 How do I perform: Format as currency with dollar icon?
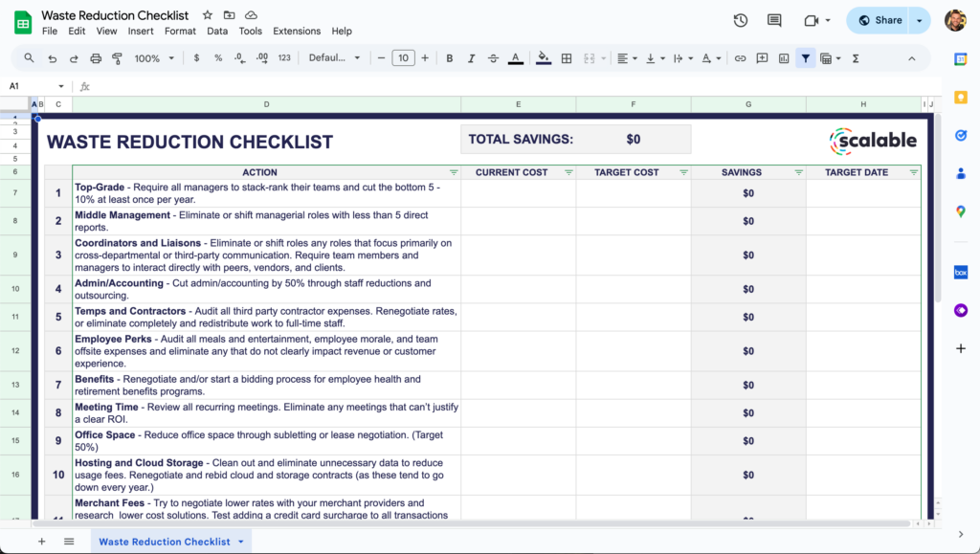(x=197, y=58)
